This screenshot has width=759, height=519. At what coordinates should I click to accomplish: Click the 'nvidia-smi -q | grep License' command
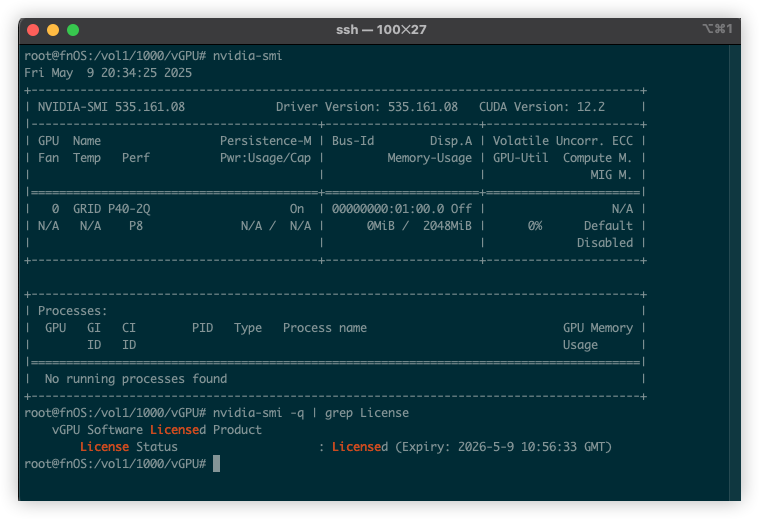pos(311,412)
